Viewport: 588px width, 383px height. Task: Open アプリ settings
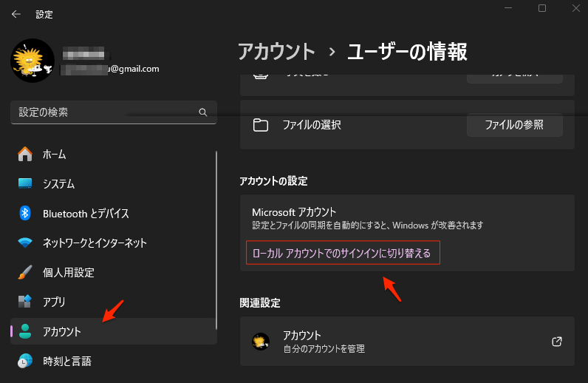tap(114, 302)
